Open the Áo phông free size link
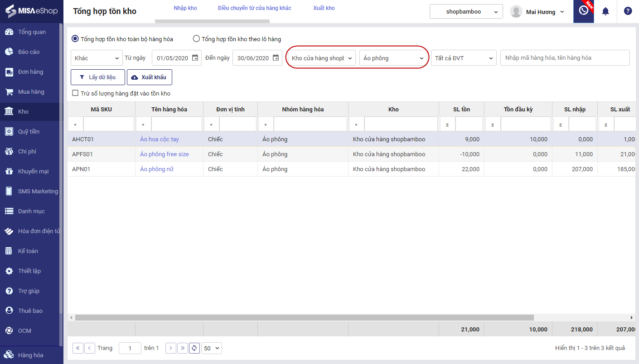 coord(165,154)
